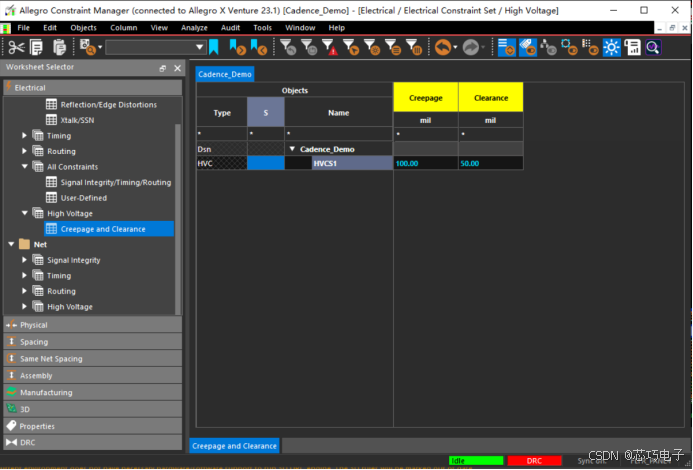Click the filter icon with gray clock badge
This screenshot has height=470, width=693.
(309, 47)
